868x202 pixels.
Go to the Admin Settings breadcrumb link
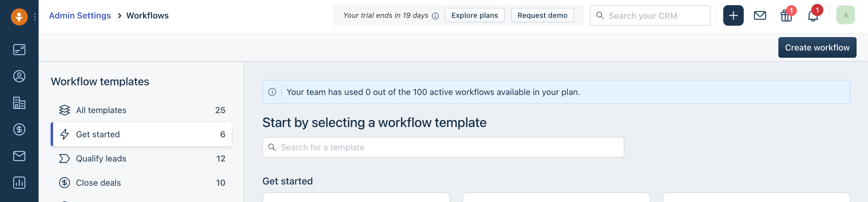[80, 15]
